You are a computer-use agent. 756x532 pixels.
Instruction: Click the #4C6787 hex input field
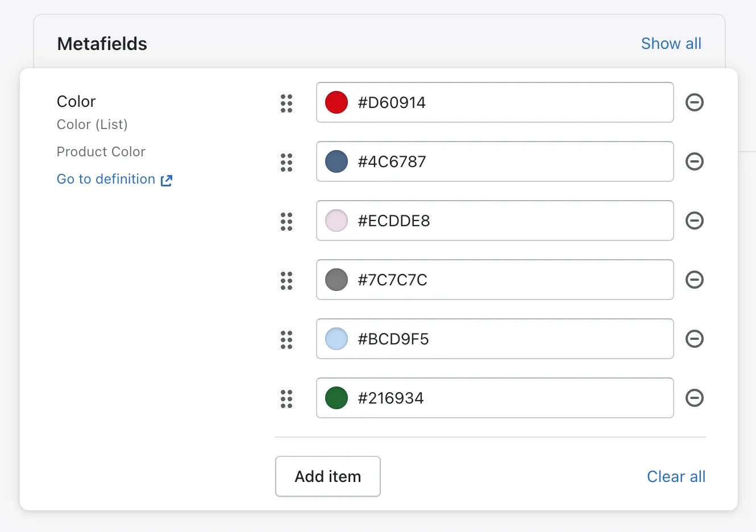point(495,161)
